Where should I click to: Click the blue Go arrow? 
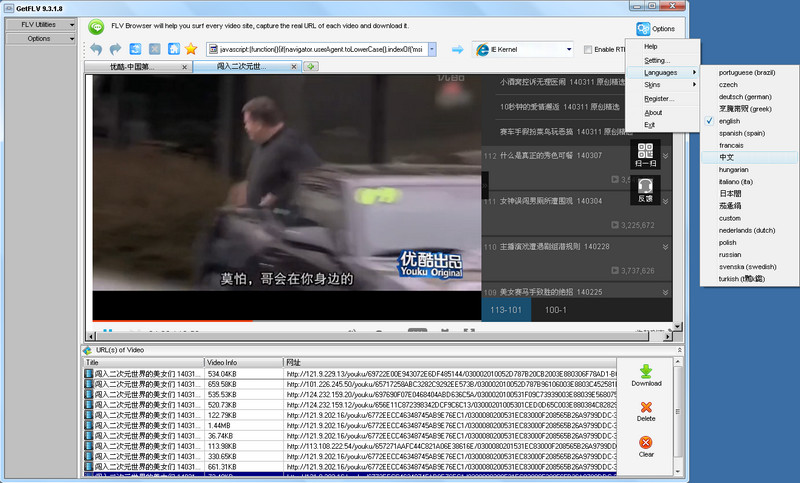[x=458, y=49]
